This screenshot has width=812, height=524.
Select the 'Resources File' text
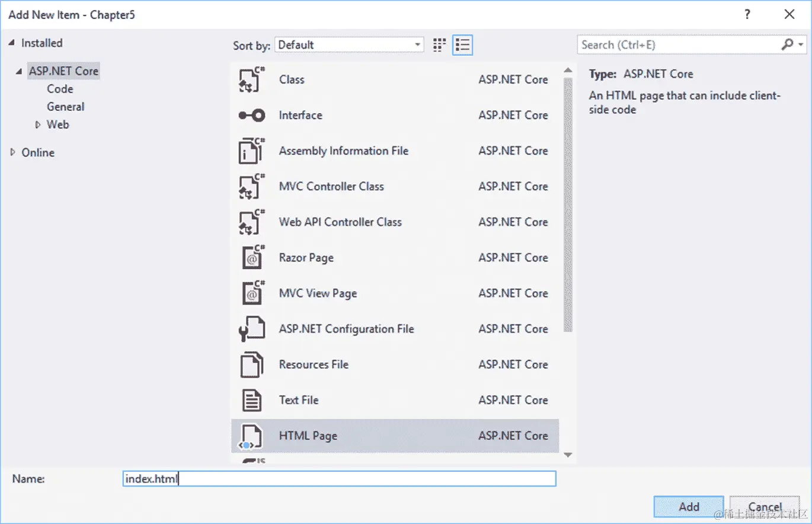314,364
